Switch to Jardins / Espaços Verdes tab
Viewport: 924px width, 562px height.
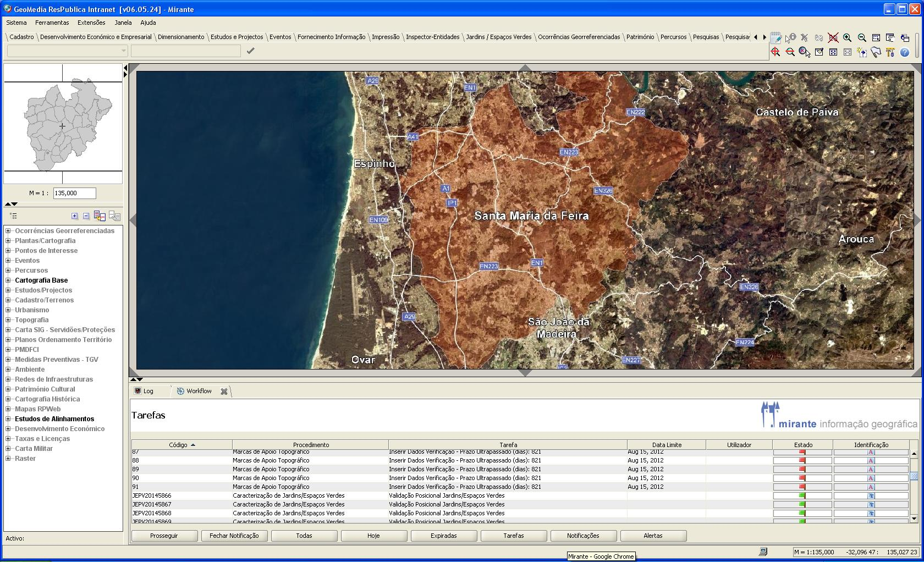499,37
